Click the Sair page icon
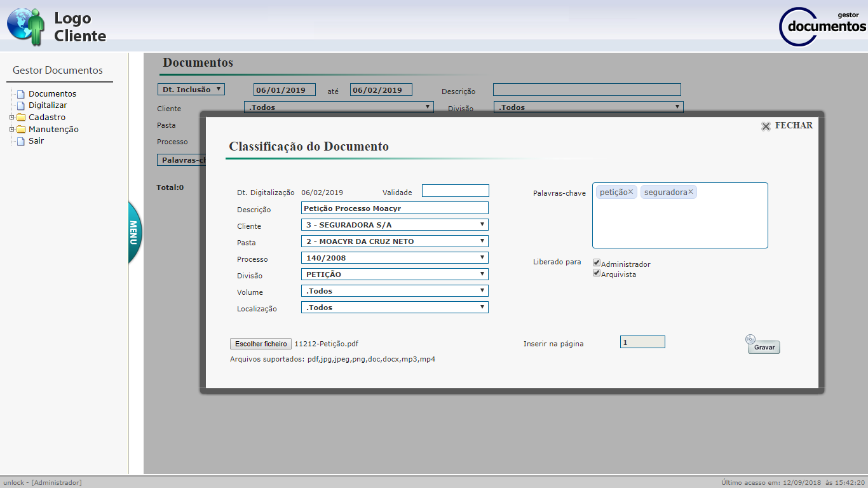Viewport: 868px width, 488px height. pos(21,141)
